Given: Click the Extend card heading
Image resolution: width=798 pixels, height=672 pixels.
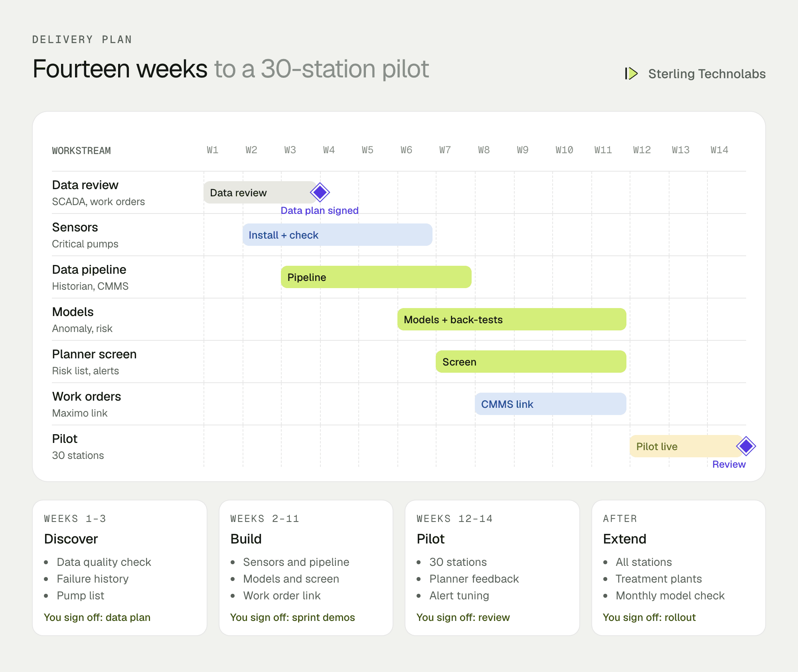Looking at the screenshot, I should pyautogui.click(x=624, y=539).
